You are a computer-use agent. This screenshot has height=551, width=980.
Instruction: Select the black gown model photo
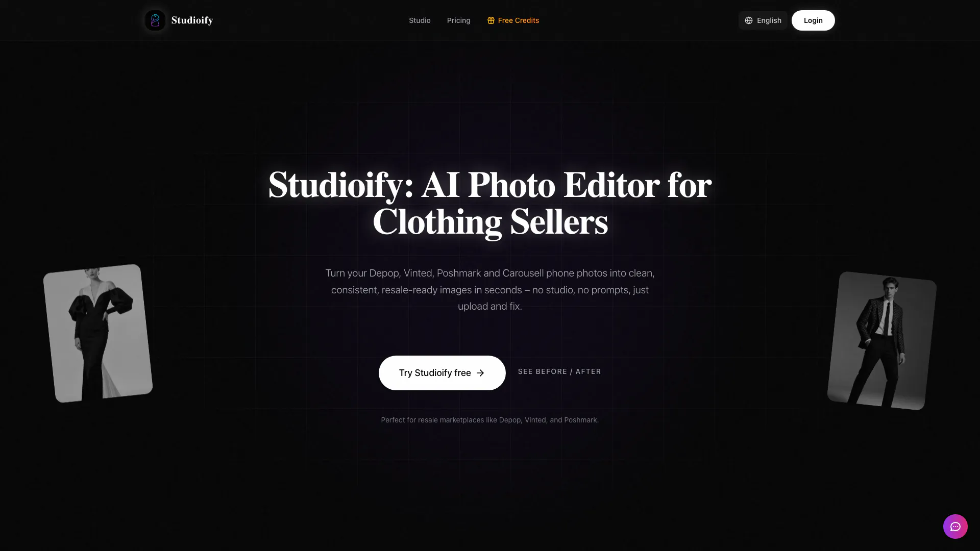click(98, 333)
